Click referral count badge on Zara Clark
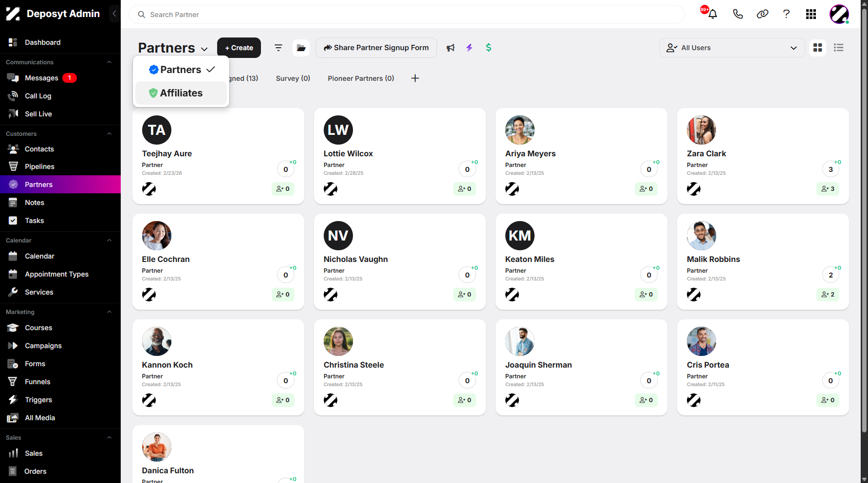The width and height of the screenshot is (868, 483). (828, 189)
